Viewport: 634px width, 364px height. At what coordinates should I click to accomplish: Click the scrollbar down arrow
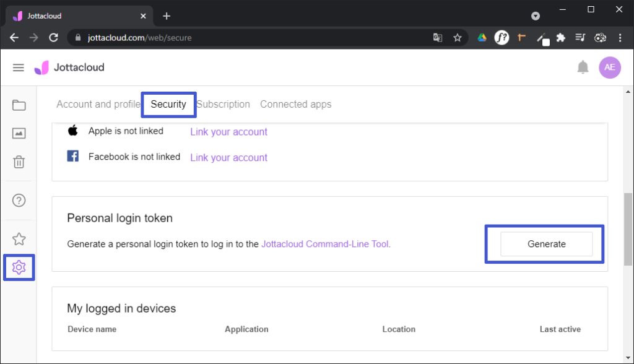tap(628, 358)
